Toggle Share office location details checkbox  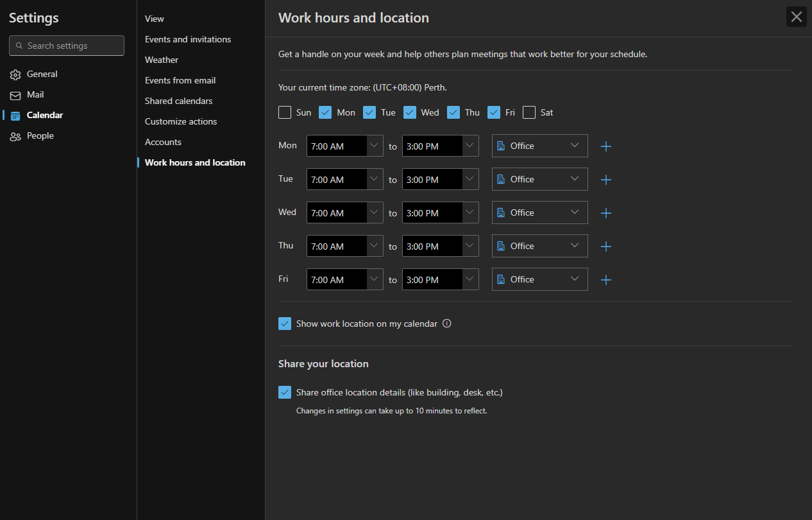[x=285, y=392]
